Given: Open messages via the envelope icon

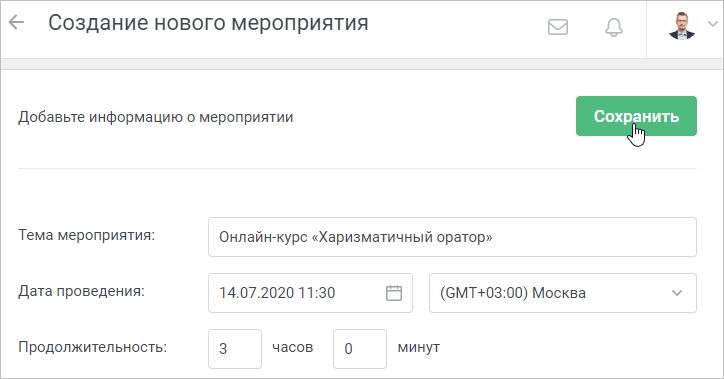Looking at the screenshot, I should (x=558, y=27).
